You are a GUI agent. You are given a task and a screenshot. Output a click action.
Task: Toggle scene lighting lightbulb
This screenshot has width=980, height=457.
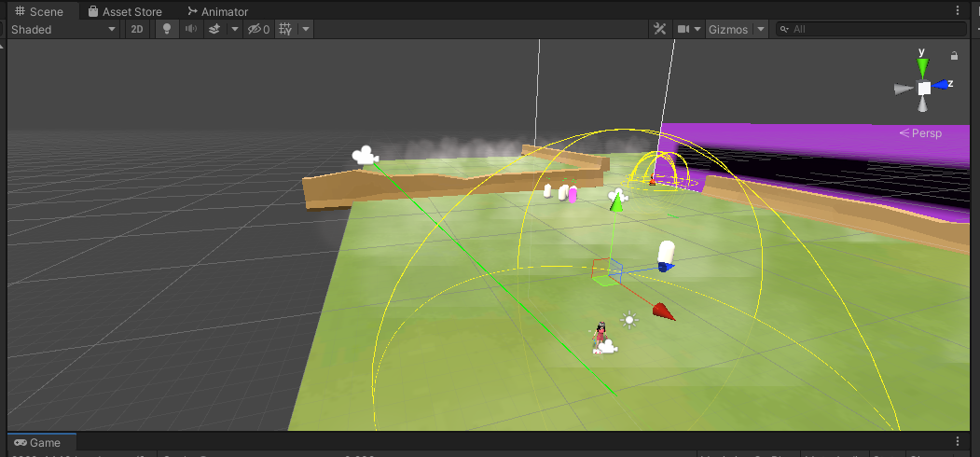(x=166, y=30)
